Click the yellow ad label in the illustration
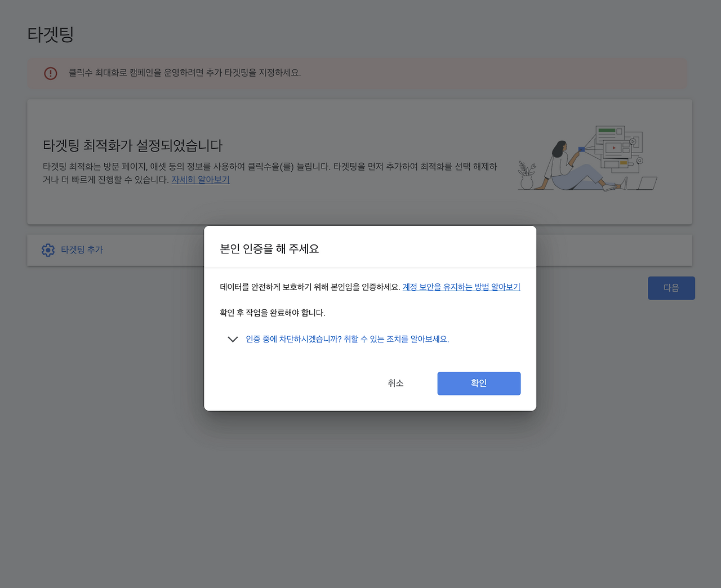This screenshot has width=721, height=588. coord(623,162)
